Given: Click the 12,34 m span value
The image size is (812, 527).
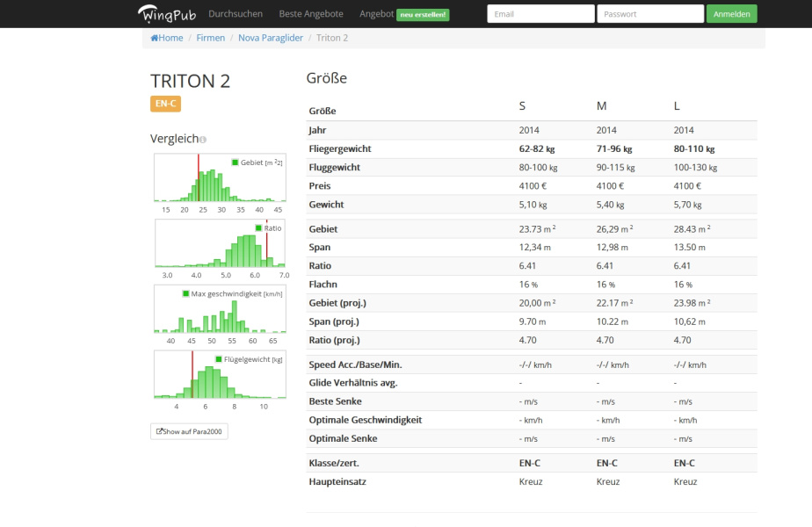Looking at the screenshot, I should pos(534,248).
